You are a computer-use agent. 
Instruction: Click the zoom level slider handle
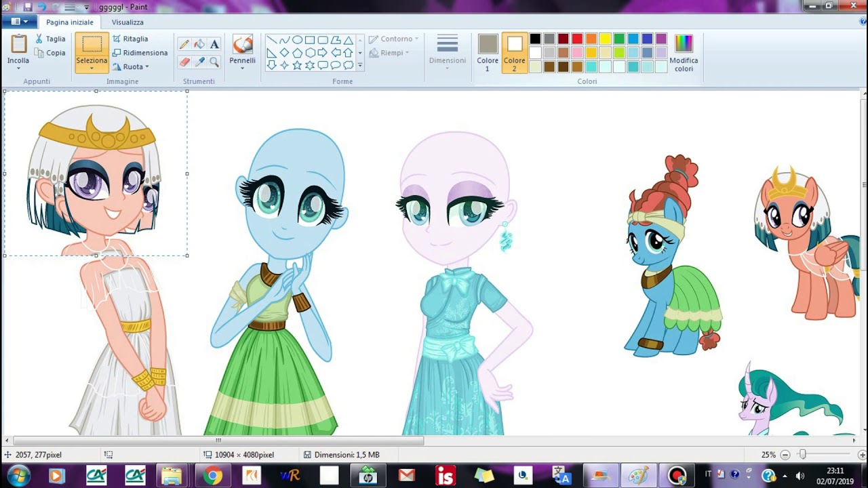coord(802,455)
